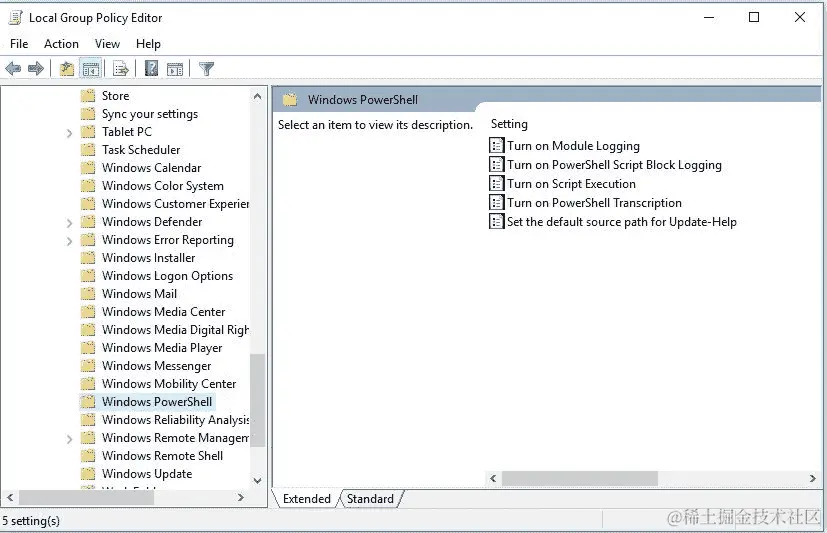Select Windows Mobility Center tree item
827x533 pixels.
[169, 383]
